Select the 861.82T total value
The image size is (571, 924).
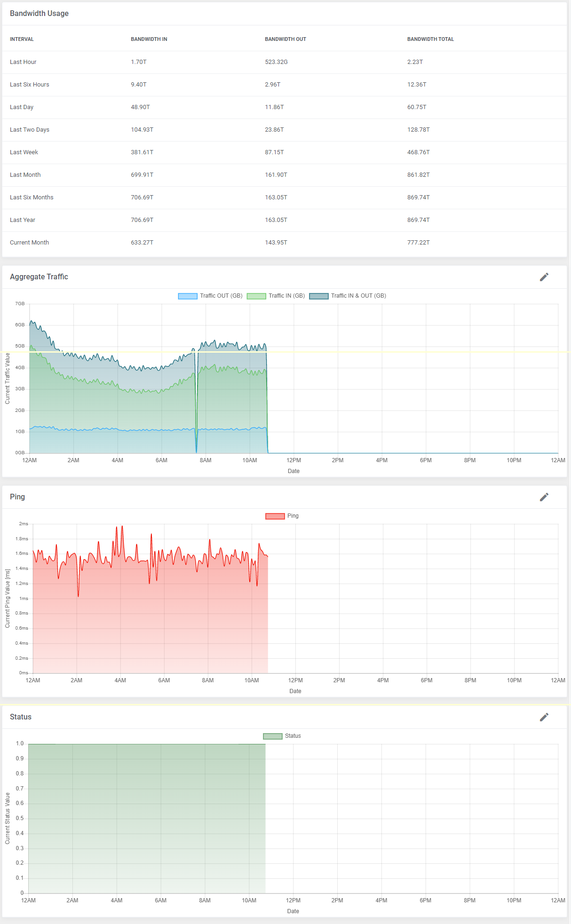419,175
